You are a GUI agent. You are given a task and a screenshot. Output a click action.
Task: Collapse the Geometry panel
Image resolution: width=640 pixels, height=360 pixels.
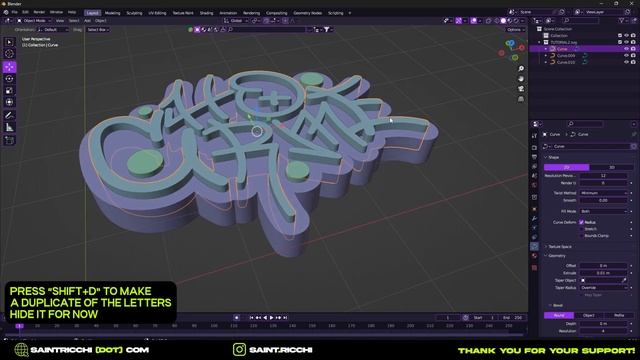tap(557, 256)
